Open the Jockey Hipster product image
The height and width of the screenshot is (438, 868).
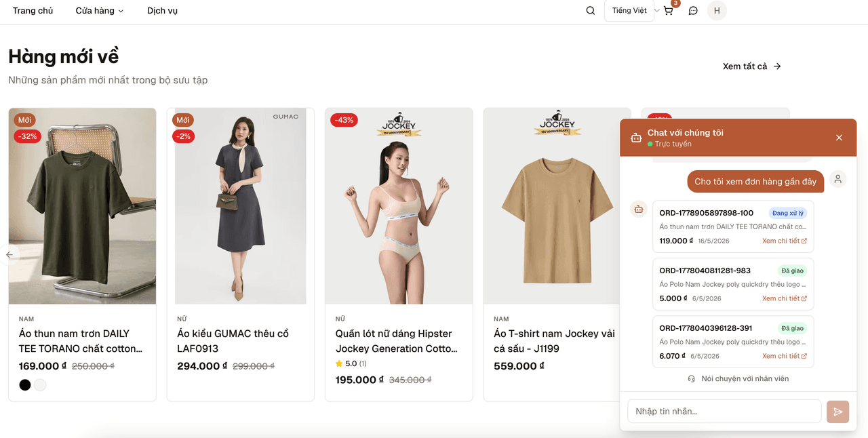pos(399,206)
